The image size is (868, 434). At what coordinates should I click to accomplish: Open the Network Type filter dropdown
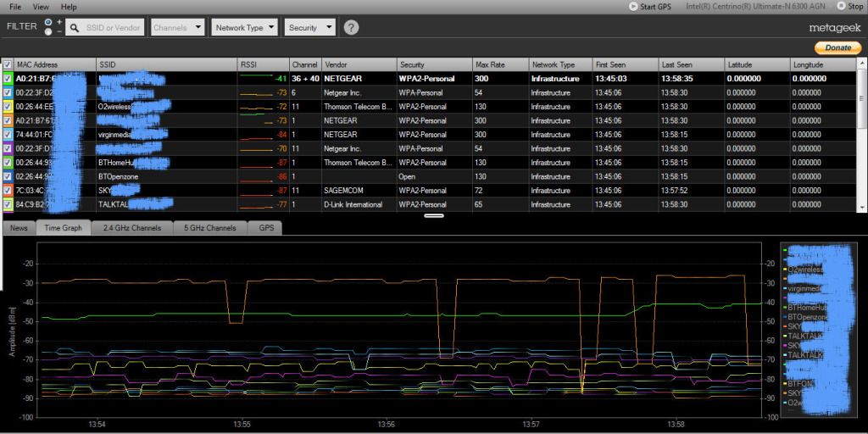(244, 27)
